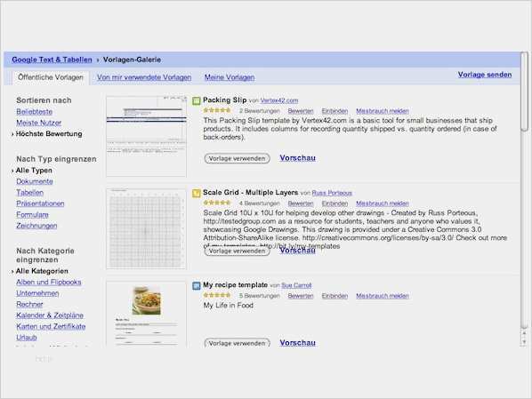The height and width of the screenshot is (399, 532).
Task: Click Vorlage verwenden for My recipe template
Action: tap(238, 343)
